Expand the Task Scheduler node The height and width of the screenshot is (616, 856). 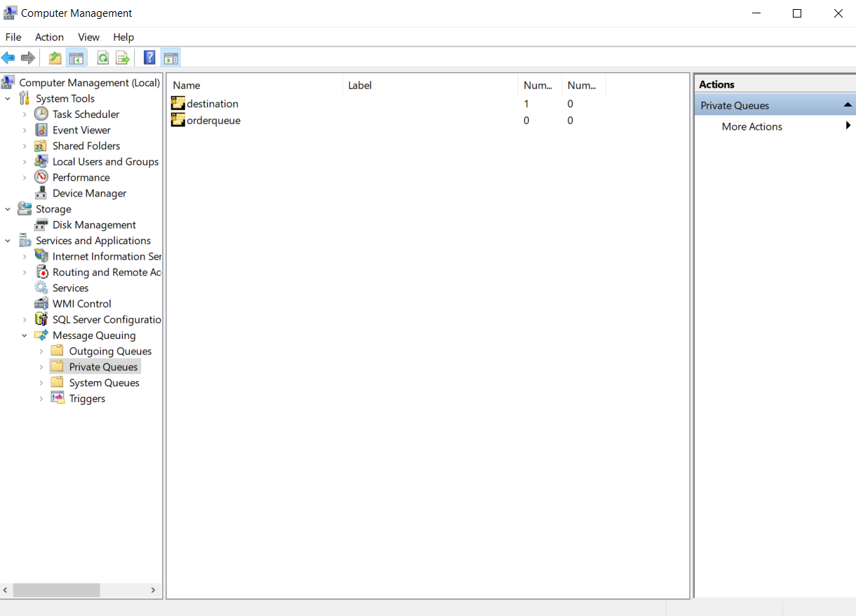(x=25, y=114)
